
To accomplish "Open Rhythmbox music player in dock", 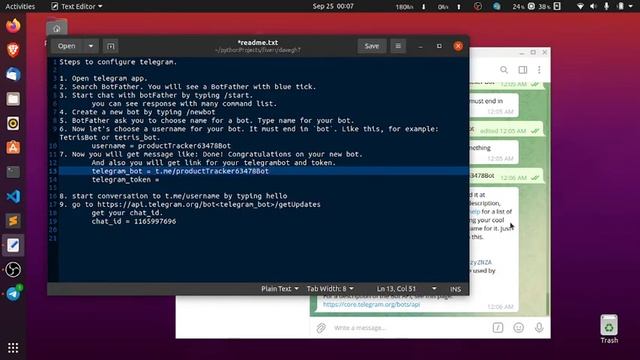I will (13, 123).
